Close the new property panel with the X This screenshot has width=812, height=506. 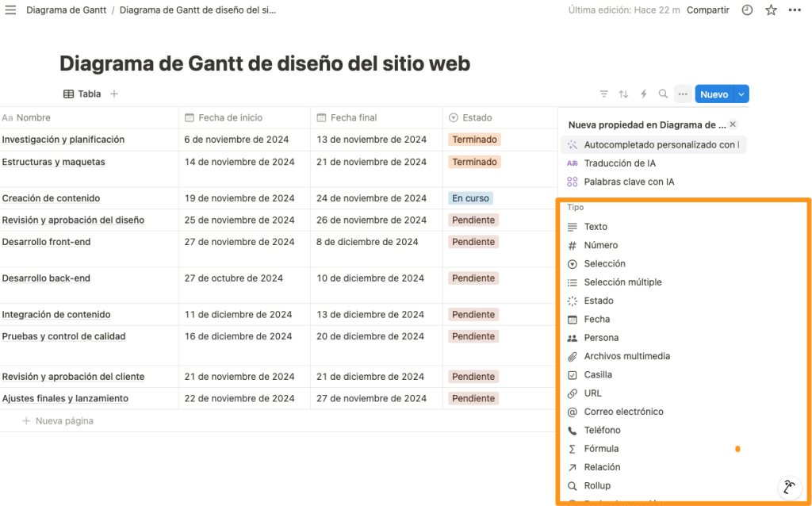tap(733, 125)
